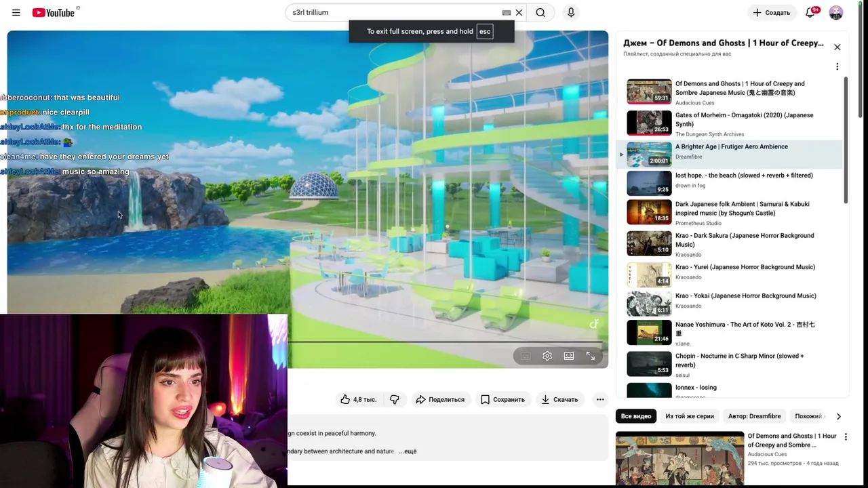
Task: Share the video via Поделиться
Action: [x=440, y=399]
